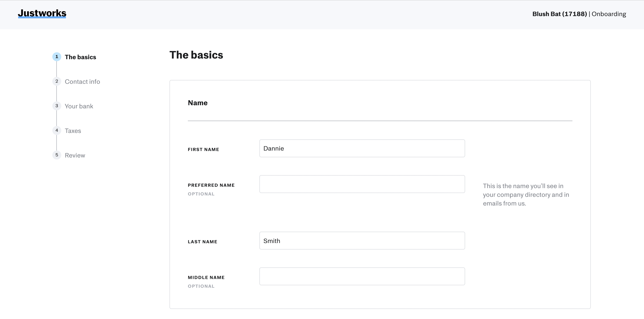Click the step 4 number circle
The height and width of the screenshot is (319, 644).
point(57,130)
